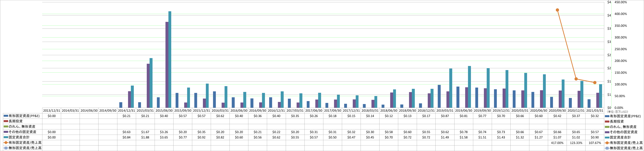Select the orange marker above 2021/03/31
Screen dimensions: 644x151
[595, 83]
